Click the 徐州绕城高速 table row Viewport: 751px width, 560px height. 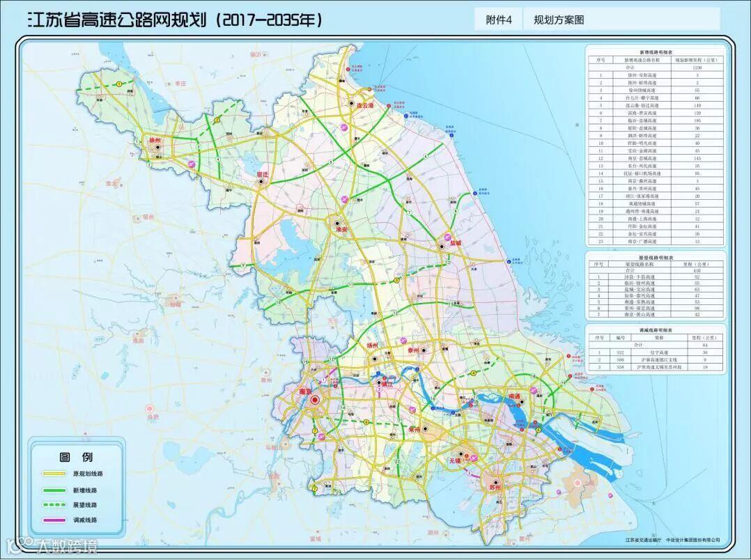pos(655,90)
